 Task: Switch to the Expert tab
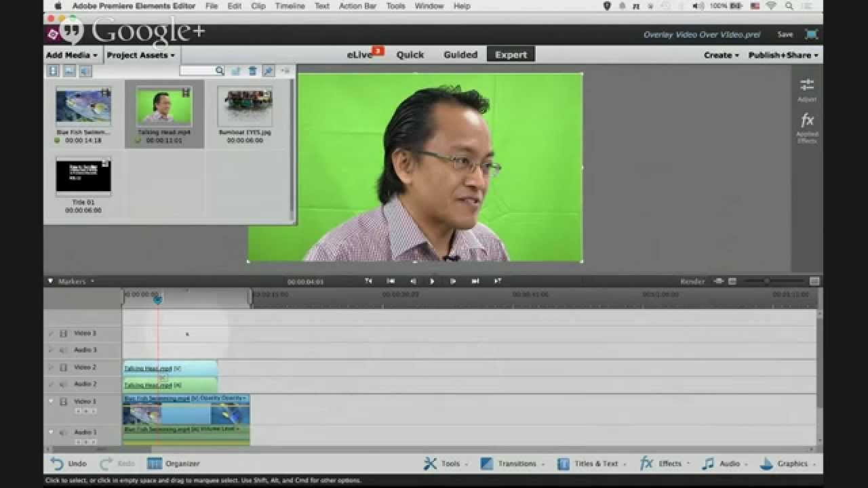coord(511,55)
